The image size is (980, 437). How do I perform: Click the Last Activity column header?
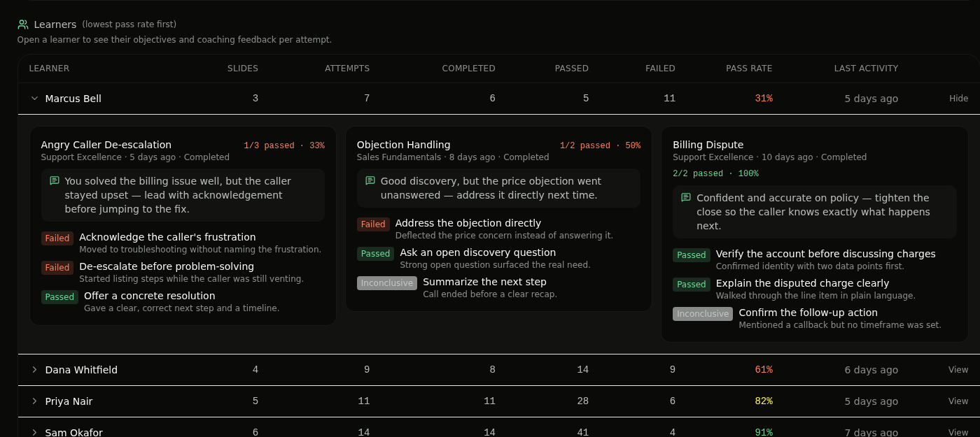coord(866,69)
